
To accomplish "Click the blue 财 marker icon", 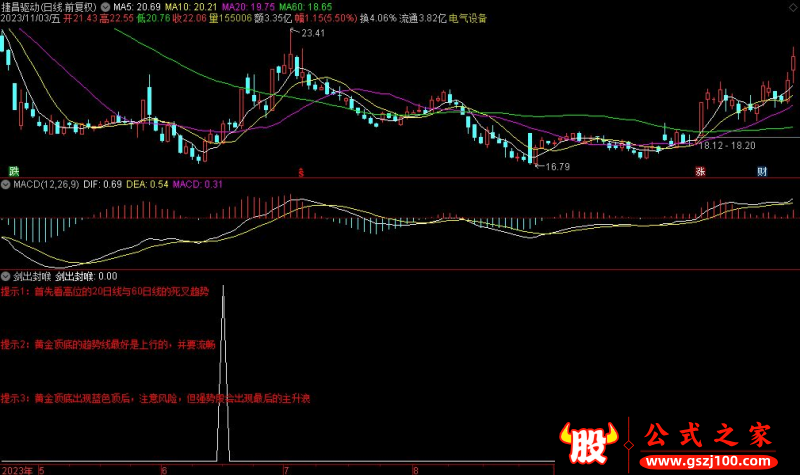I will 762,171.
